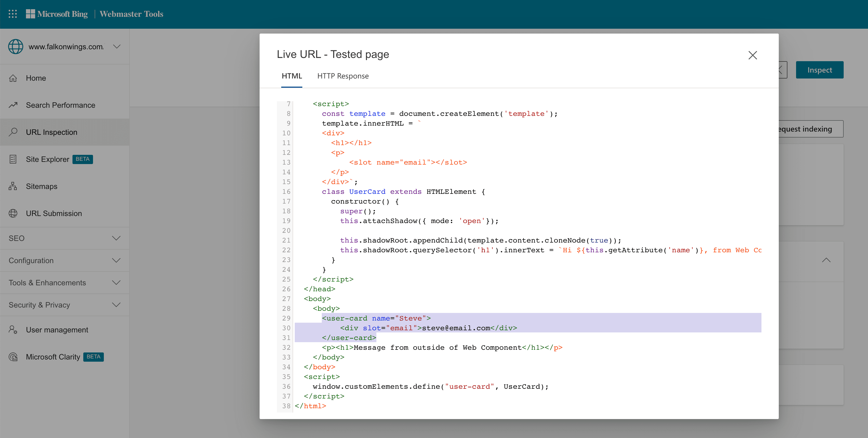The image size is (868, 438).
Task: Click the const template createElement line
Action: click(x=440, y=114)
